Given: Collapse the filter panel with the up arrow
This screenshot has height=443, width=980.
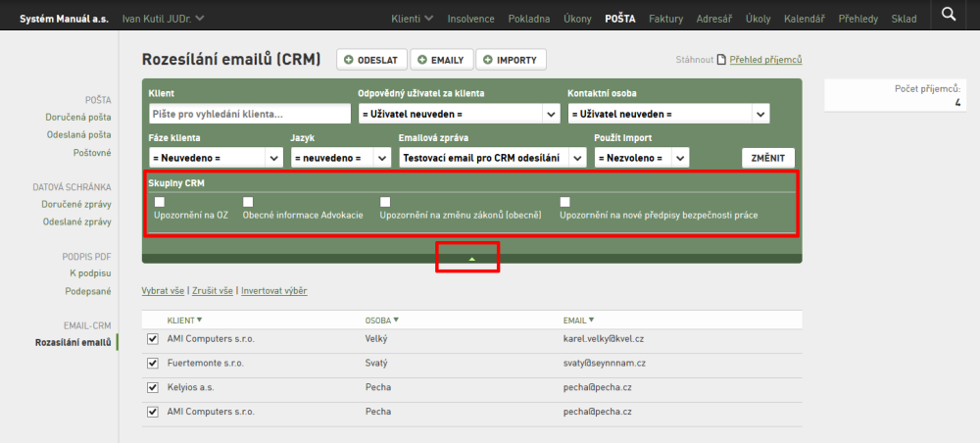Looking at the screenshot, I should 472,258.
